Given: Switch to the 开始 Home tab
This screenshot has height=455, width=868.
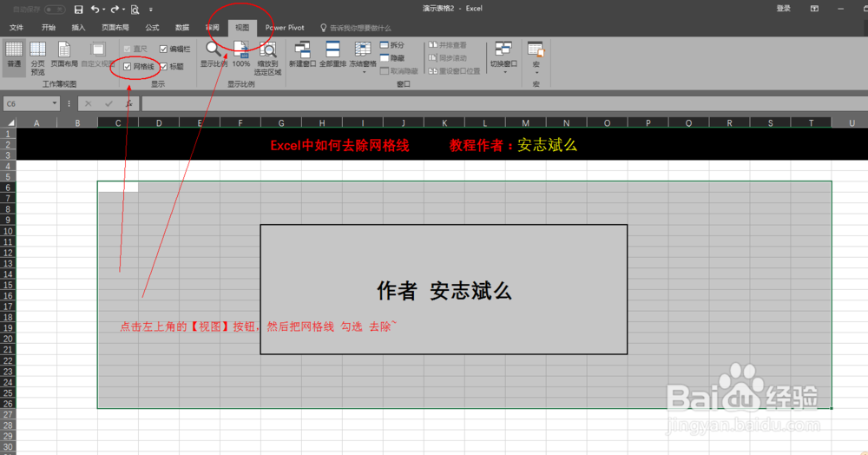Looking at the screenshot, I should coord(48,27).
